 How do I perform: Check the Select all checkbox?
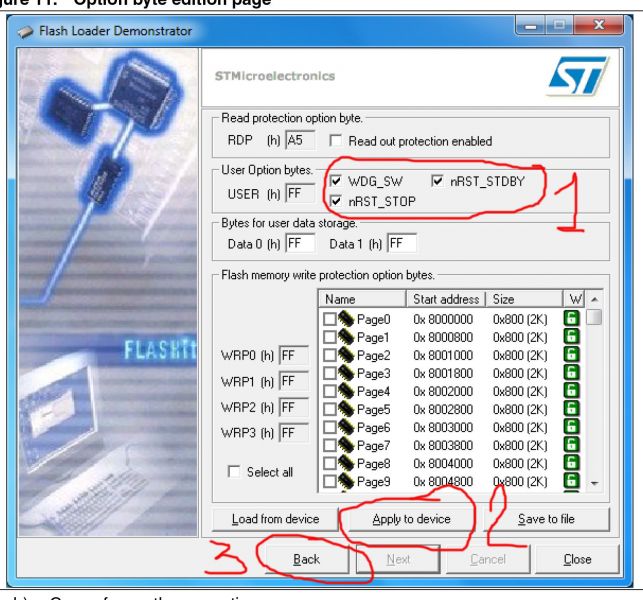click(x=234, y=472)
